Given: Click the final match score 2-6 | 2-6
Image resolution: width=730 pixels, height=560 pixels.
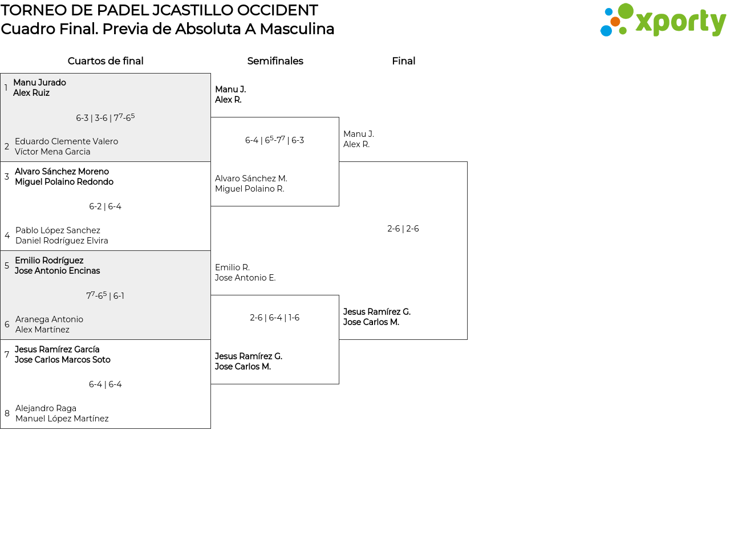Looking at the screenshot, I should coord(403,229).
